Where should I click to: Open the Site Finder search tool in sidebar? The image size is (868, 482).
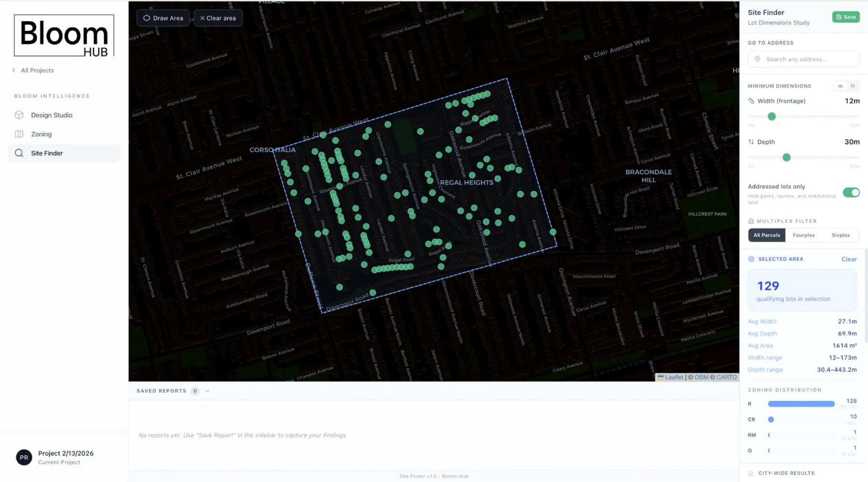[x=47, y=153]
